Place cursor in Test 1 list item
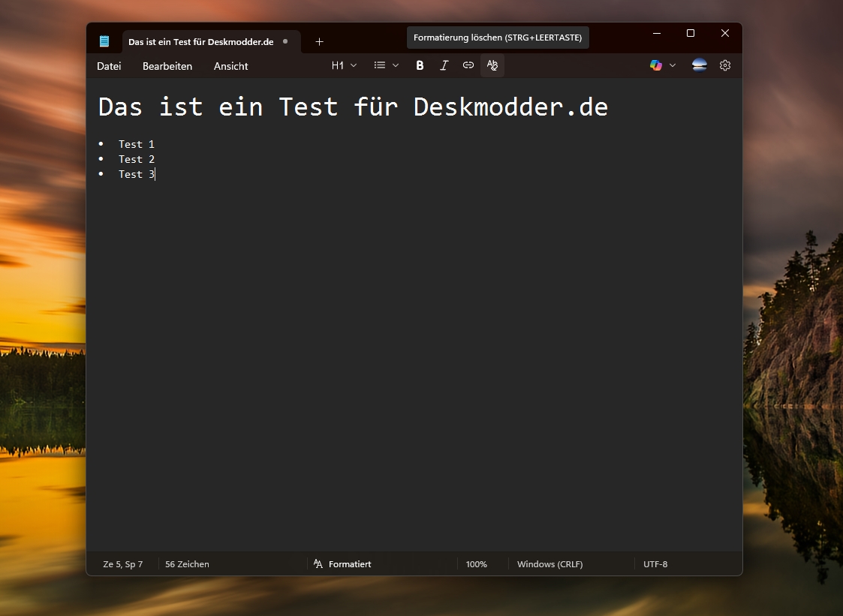 click(x=137, y=144)
